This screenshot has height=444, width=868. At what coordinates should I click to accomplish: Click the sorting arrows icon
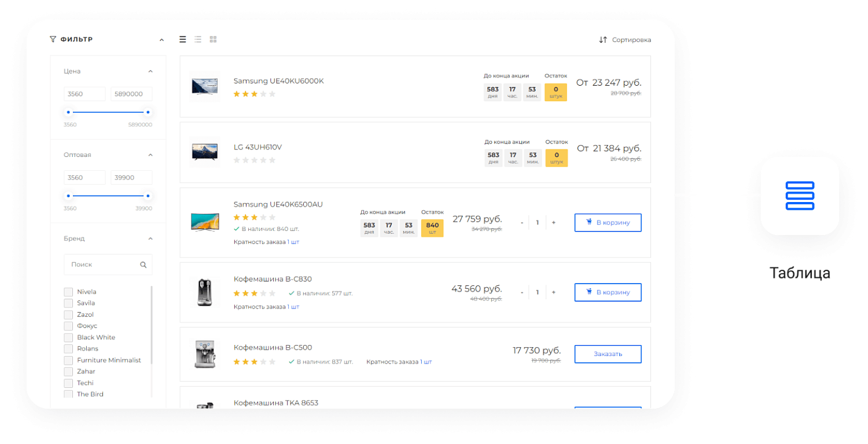[x=603, y=40]
